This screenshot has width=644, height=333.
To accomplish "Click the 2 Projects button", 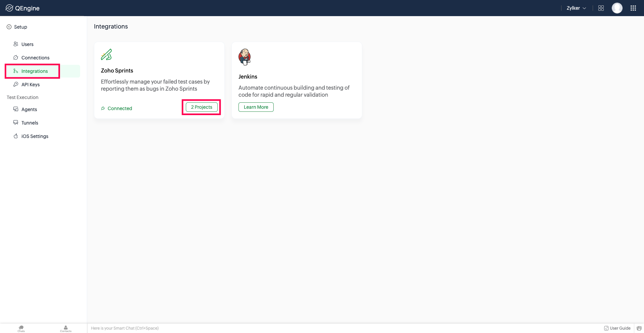I will [202, 107].
